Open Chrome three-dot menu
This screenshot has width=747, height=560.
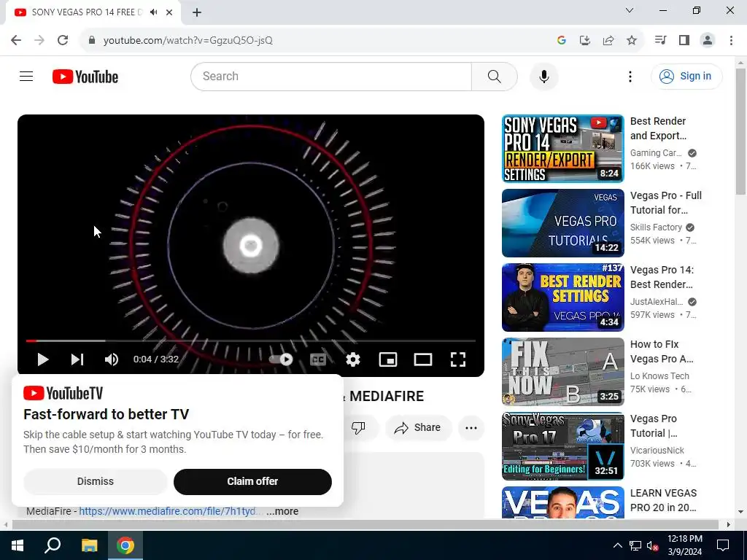pyautogui.click(x=731, y=40)
